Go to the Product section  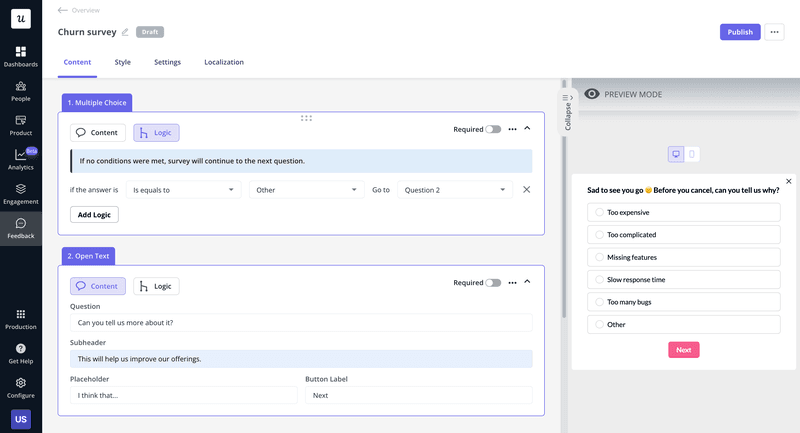click(x=21, y=125)
